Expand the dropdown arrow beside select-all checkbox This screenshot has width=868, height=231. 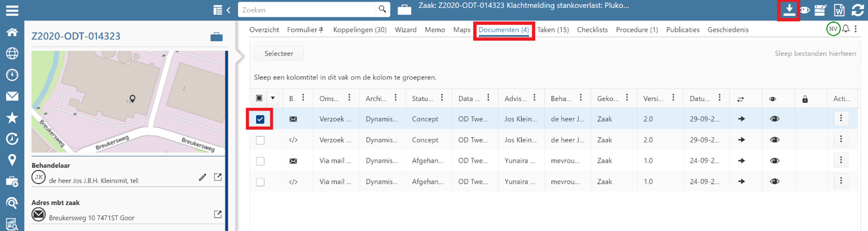(x=273, y=98)
